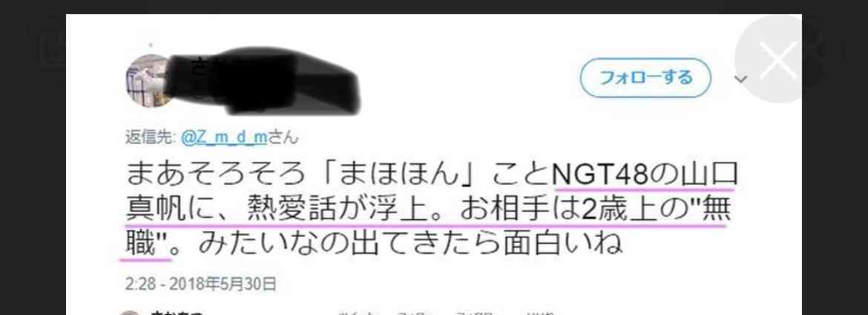The height and width of the screenshot is (315, 868).
Task: Click the underlined NGT48の山口 text
Action: pyautogui.click(x=645, y=175)
